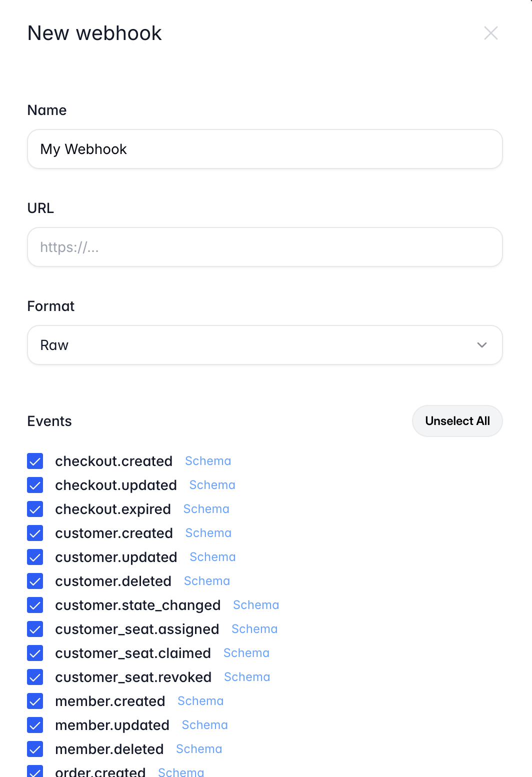The height and width of the screenshot is (777, 532).
Task: Close the New webhook dialog
Action: [x=491, y=33]
